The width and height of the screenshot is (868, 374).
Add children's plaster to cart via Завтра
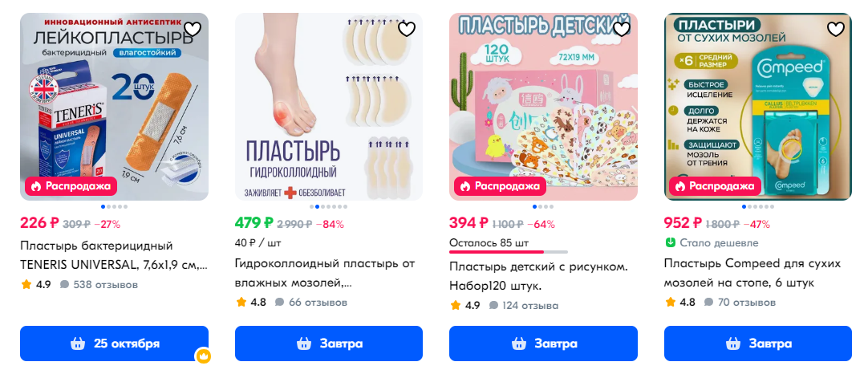543,344
